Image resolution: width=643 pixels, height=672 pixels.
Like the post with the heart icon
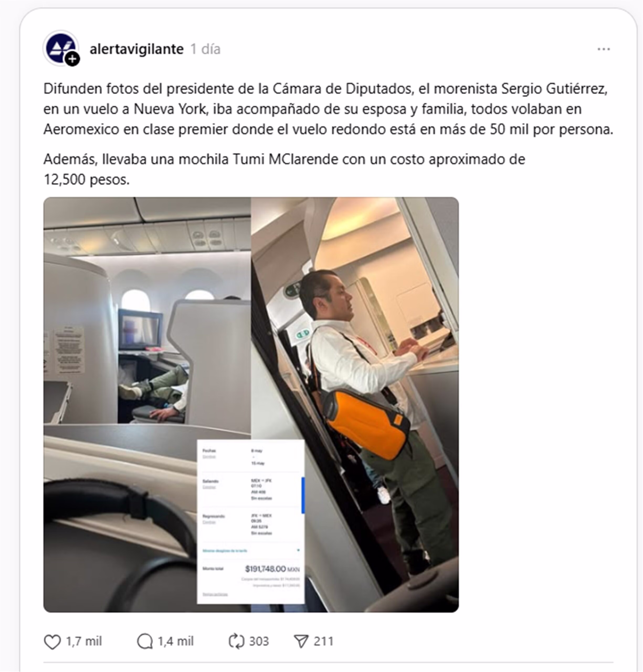pyautogui.click(x=52, y=642)
